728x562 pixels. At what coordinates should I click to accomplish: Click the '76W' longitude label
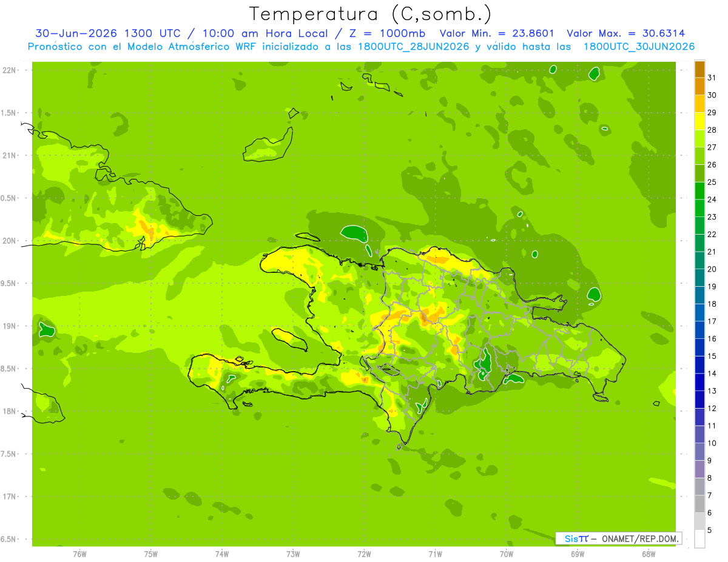(79, 554)
